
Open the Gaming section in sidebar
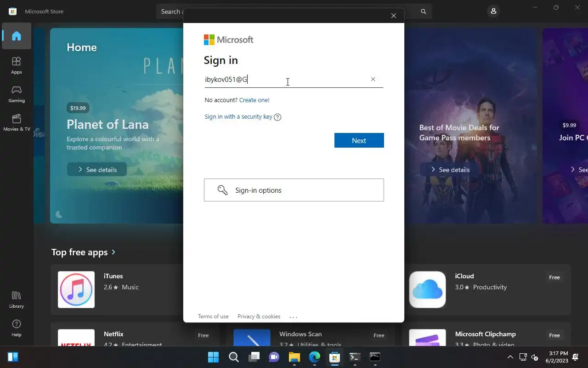[x=17, y=94]
